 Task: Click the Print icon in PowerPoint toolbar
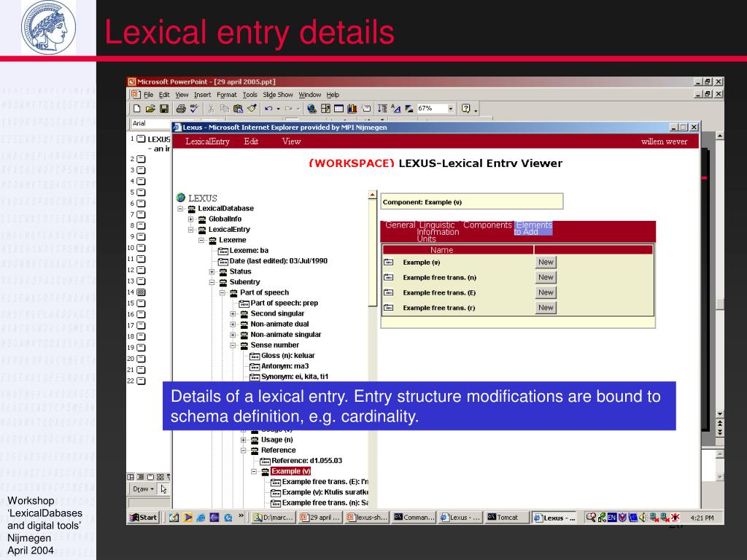coord(181,109)
